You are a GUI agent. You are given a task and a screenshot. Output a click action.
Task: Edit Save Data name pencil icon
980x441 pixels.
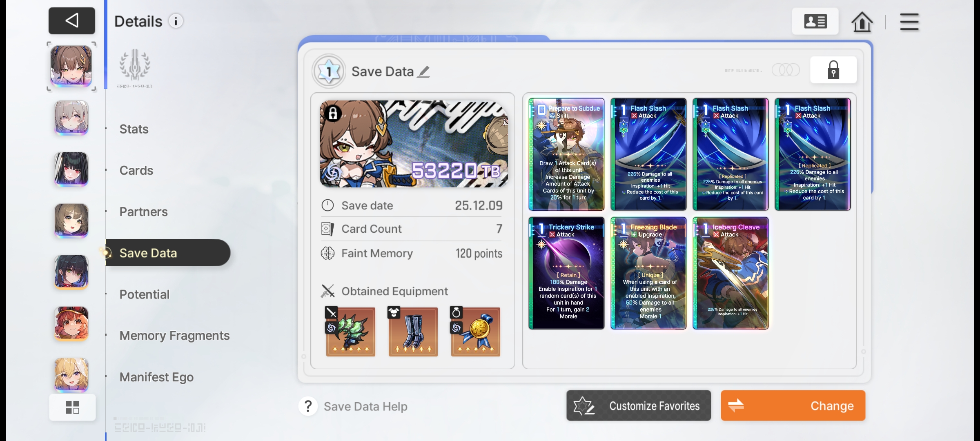tap(424, 72)
